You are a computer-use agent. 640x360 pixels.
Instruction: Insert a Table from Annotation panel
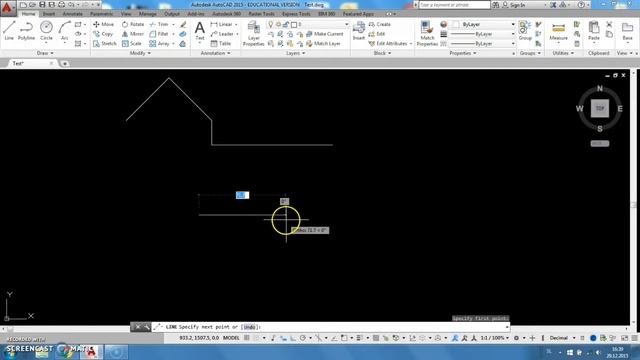pyautogui.click(x=221, y=43)
